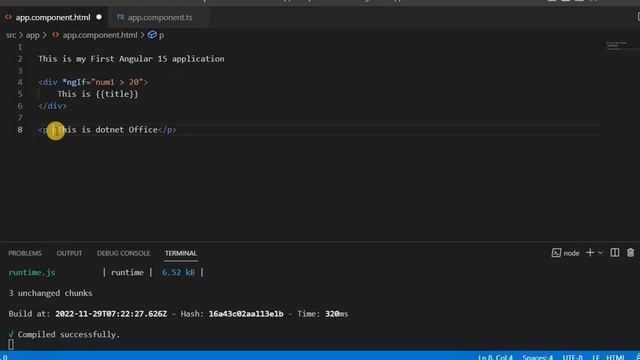Click the text 'This is my First Angular 15 application'
This screenshot has height=360, width=640.
[131, 59]
